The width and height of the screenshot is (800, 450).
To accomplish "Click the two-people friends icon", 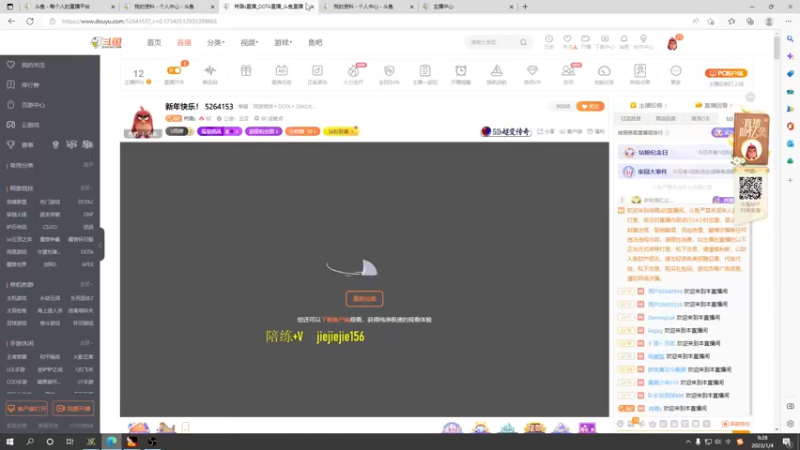I will click(x=568, y=70).
